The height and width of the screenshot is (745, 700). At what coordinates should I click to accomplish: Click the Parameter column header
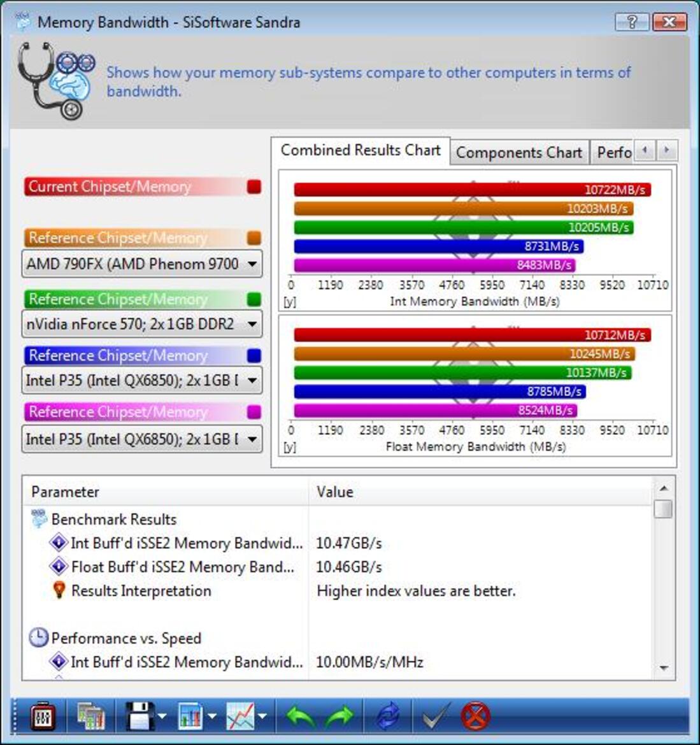click(166, 492)
